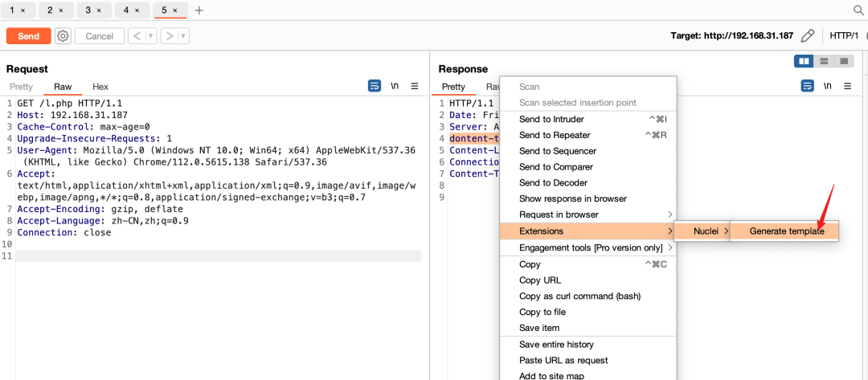Click the orange Send button
This screenshot has height=380, width=868.
(x=28, y=36)
